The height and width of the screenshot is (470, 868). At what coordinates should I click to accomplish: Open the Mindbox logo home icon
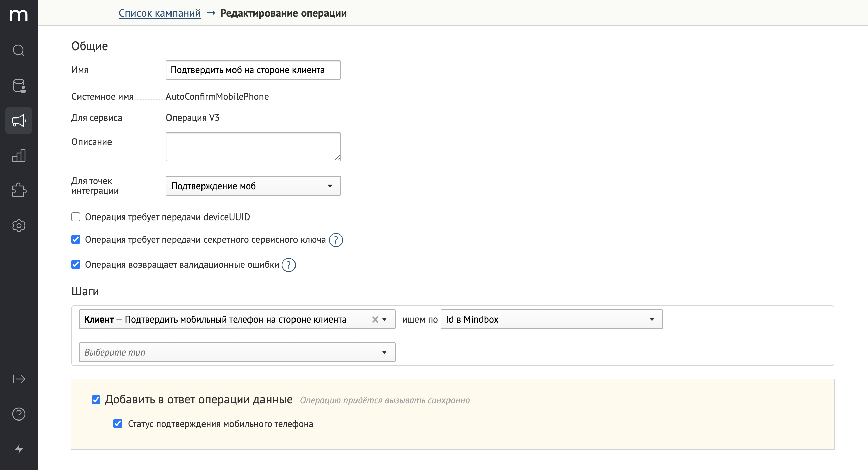click(x=19, y=15)
